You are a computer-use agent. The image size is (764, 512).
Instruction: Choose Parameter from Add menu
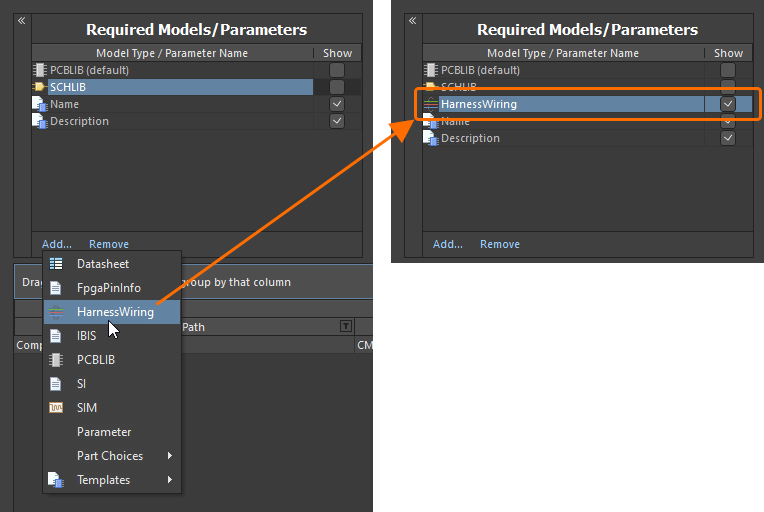point(112,432)
